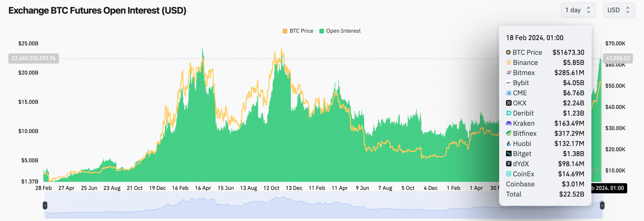Open the USD currency dropdown

[x=619, y=10]
